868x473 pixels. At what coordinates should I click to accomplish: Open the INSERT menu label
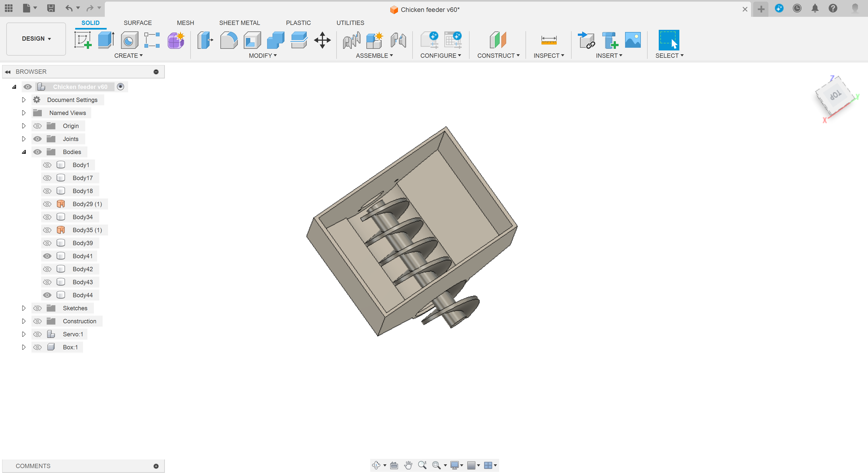609,56
